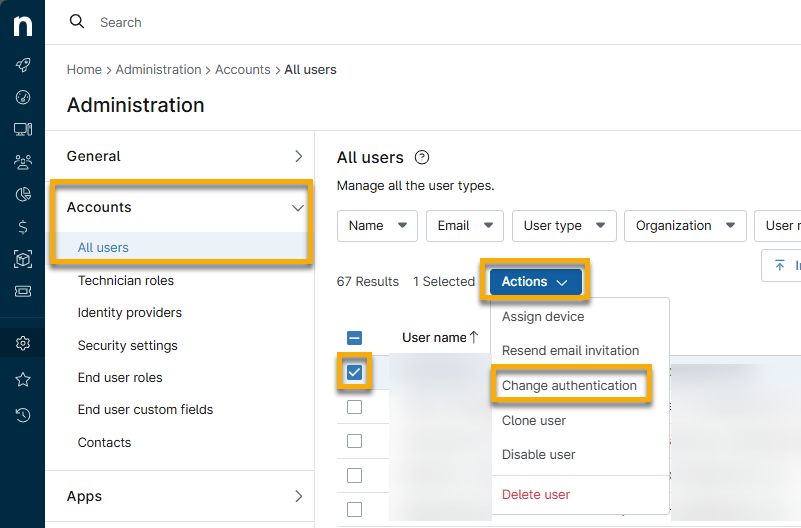Screen dimensions: 801x528
Task: Open the ticket icon in sidebar
Action: click(x=22, y=292)
